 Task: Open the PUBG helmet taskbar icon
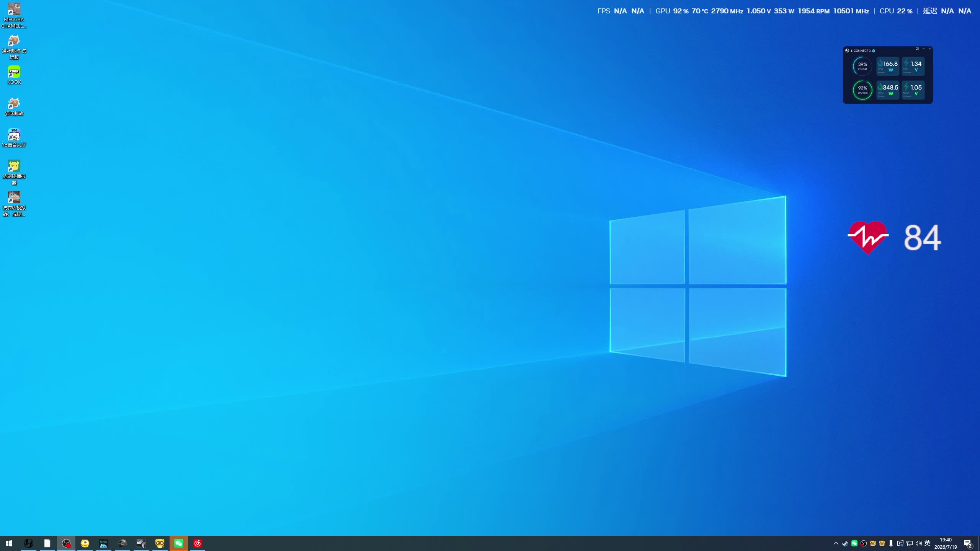coord(122,543)
